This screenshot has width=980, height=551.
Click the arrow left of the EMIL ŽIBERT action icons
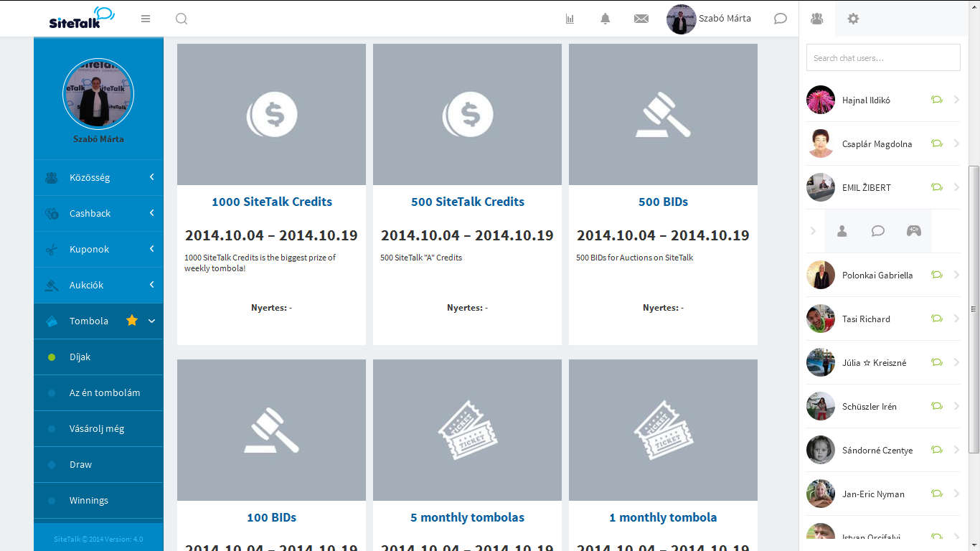click(x=813, y=231)
